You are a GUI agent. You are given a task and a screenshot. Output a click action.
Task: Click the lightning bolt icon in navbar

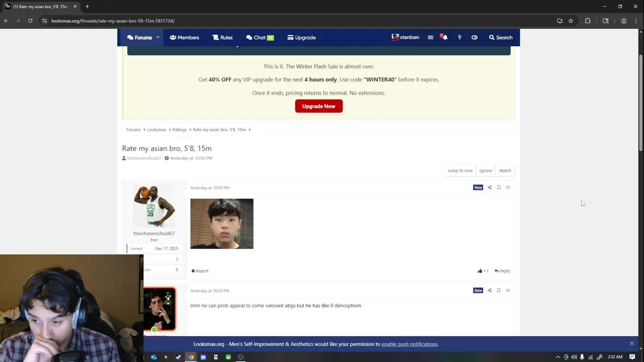coord(459,37)
